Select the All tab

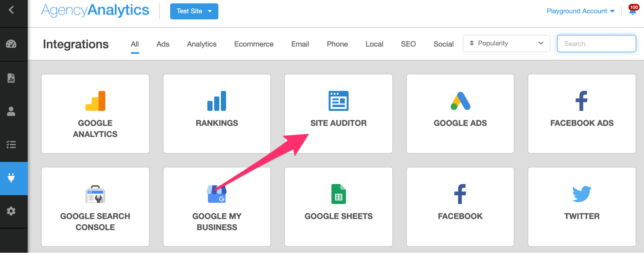(135, 44)
